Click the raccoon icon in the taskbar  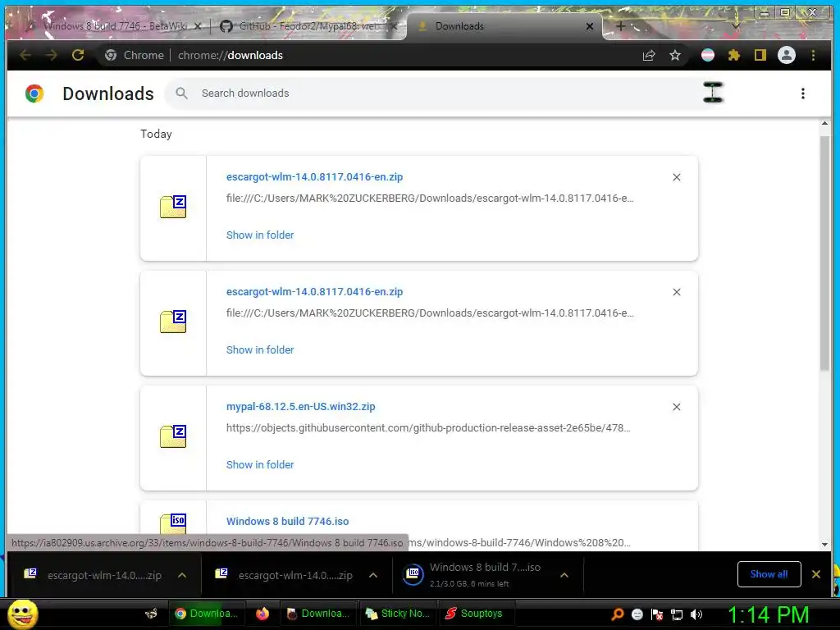coord(151,614)
